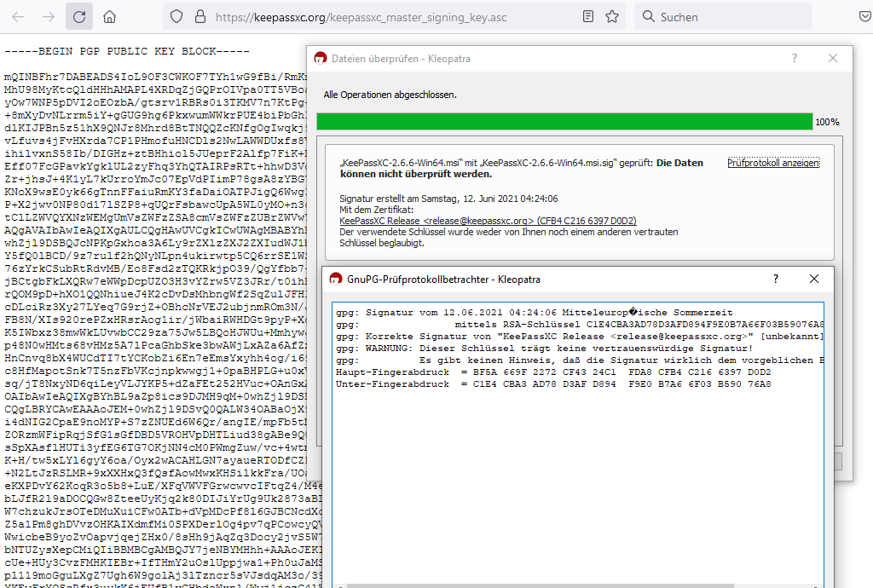Click the padlock site security icon
The height and width of the screenshot is (588, 873).
point(200,17)
